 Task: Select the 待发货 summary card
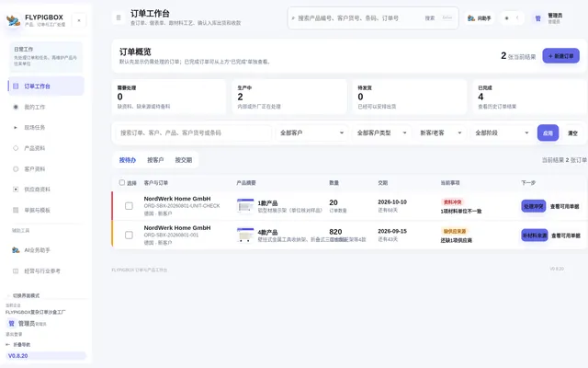pyautogui.click(x=410, y=97)
